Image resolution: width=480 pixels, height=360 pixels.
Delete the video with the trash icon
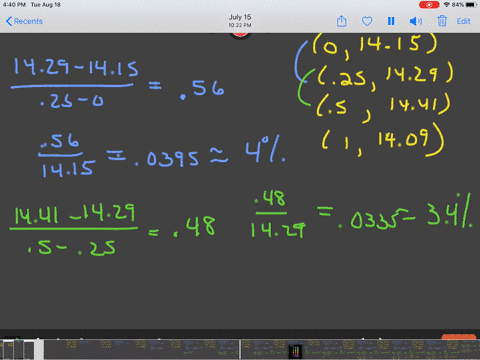coord(442,21)
